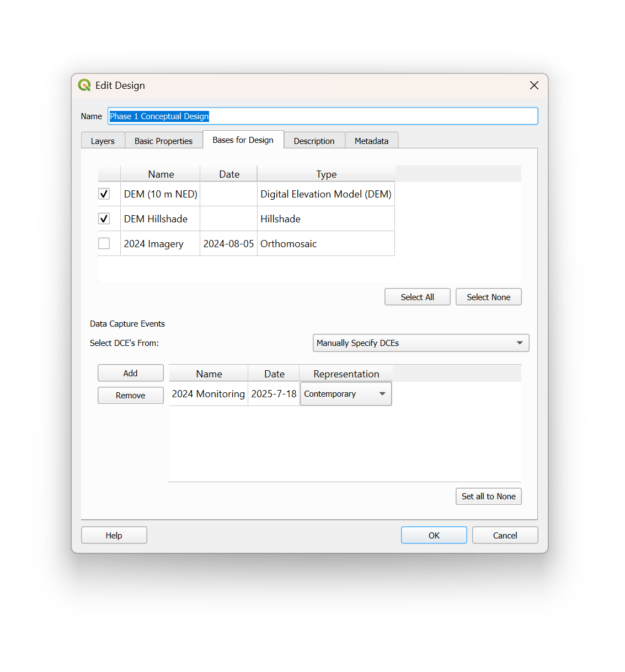The height and width of the screenshot is (672, 625).
Task: Click the Help button
Action: 114,535
